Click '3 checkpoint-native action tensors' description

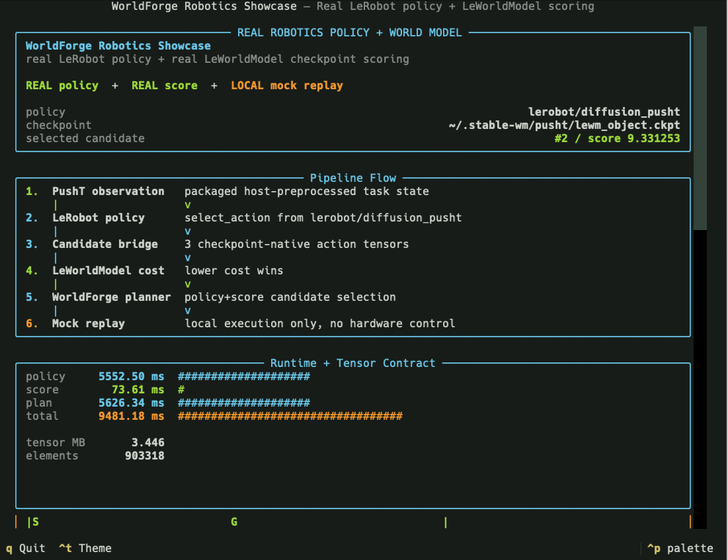pyautogui.click(x=297, y=244)
